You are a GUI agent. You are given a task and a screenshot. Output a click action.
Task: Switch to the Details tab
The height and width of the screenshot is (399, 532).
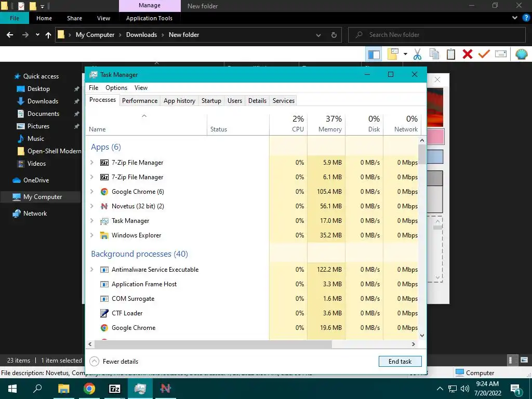click(x=257, y=101)
